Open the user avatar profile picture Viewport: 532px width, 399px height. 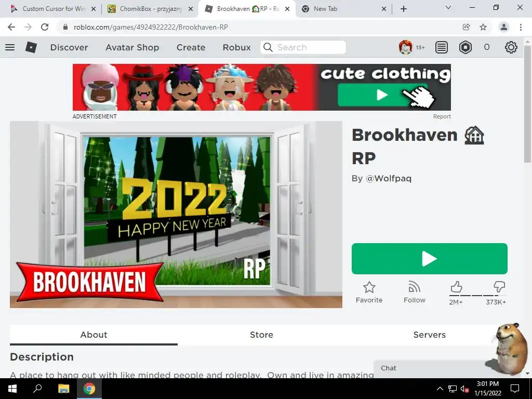(405, 47)
